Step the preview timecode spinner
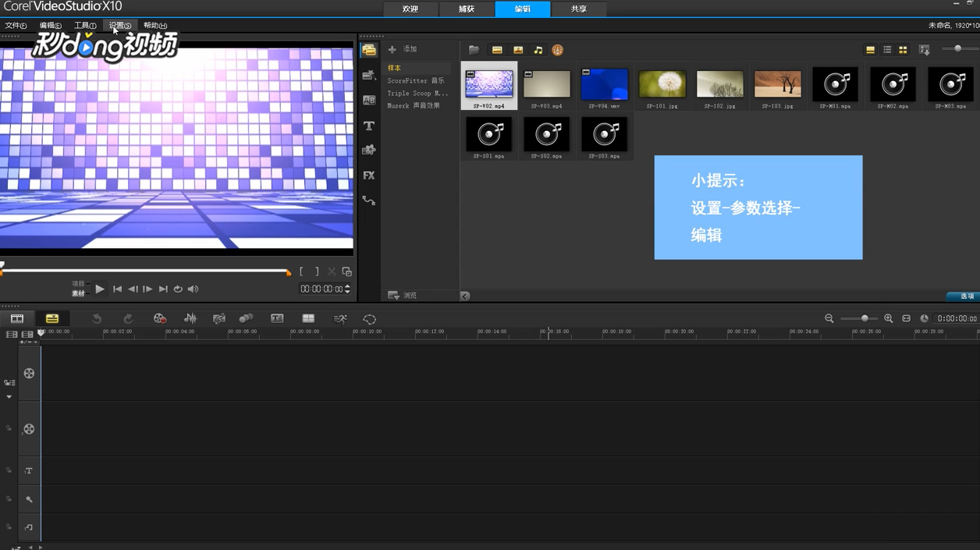Screen dimensions: 980x550 coord(347,289)
